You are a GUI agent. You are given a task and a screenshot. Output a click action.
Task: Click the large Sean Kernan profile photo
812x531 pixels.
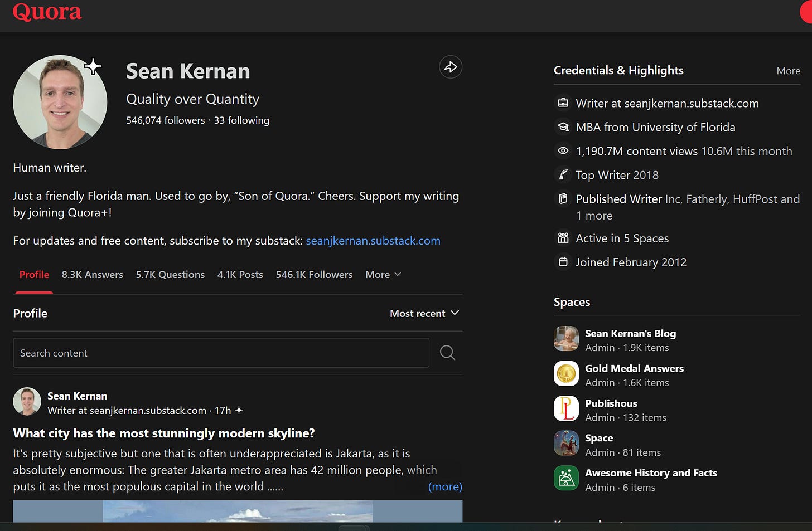click(60, 102)
